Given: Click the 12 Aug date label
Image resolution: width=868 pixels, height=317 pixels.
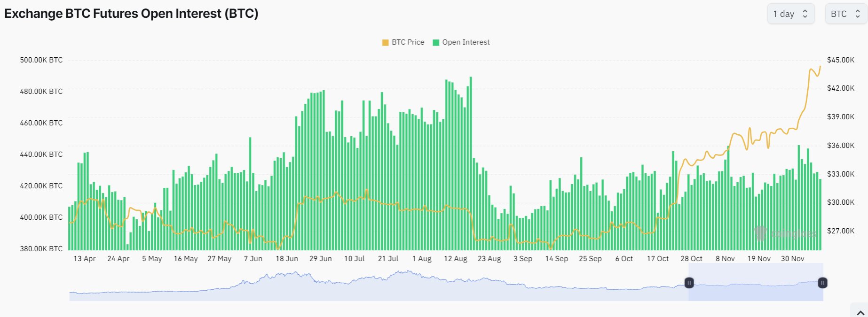Looking at the screenshot, I should (x=456, y=259).
